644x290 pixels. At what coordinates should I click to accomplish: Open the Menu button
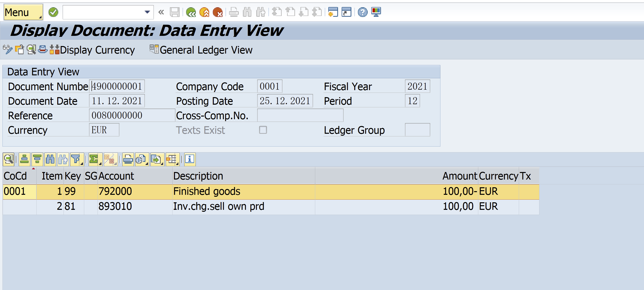pos(23,12)
